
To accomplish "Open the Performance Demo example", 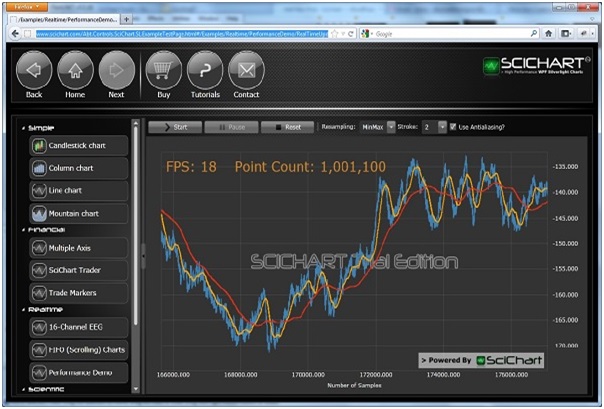I will pos(79,372).
